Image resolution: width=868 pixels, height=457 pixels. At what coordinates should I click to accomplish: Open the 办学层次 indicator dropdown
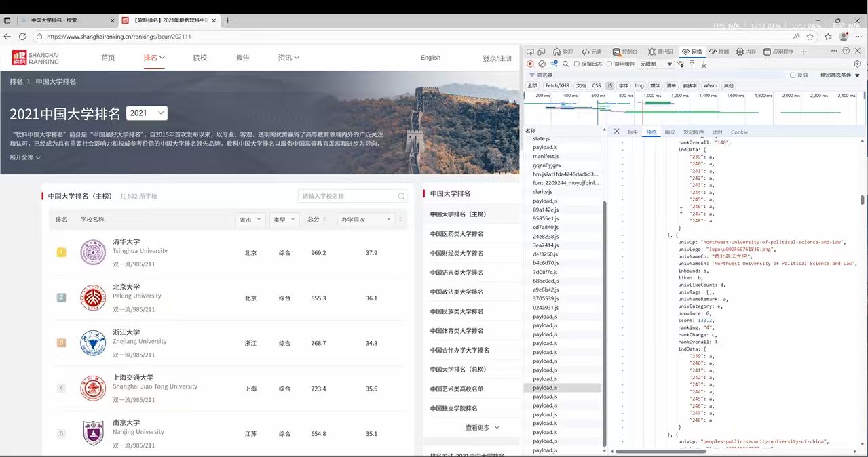tap(366, 220)
